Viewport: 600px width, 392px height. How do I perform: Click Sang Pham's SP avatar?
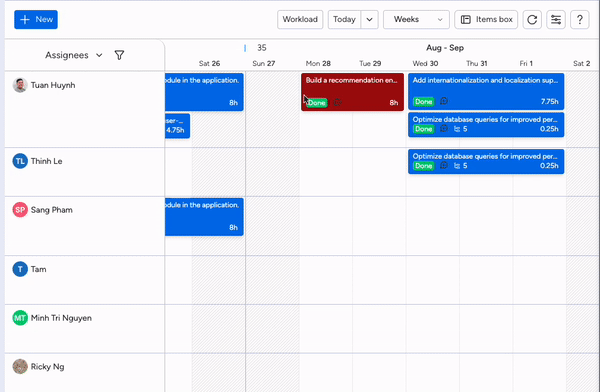click(x=20, y=210)
